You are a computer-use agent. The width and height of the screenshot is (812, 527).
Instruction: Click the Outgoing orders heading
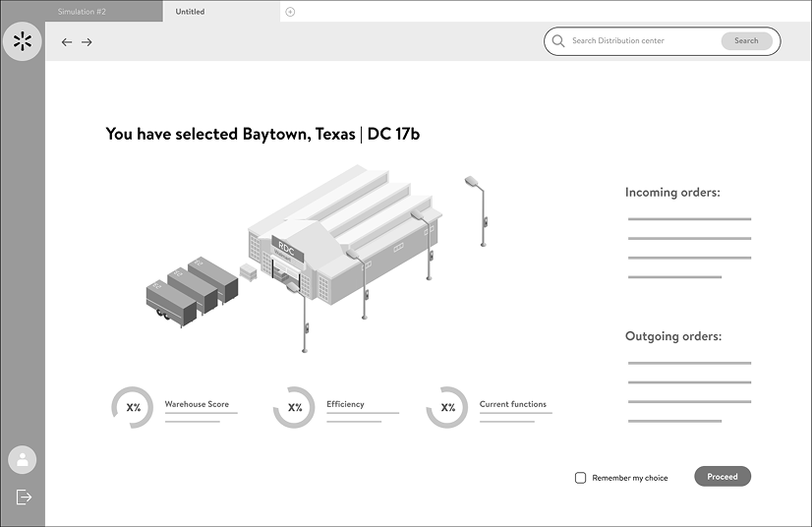(673, 336)
